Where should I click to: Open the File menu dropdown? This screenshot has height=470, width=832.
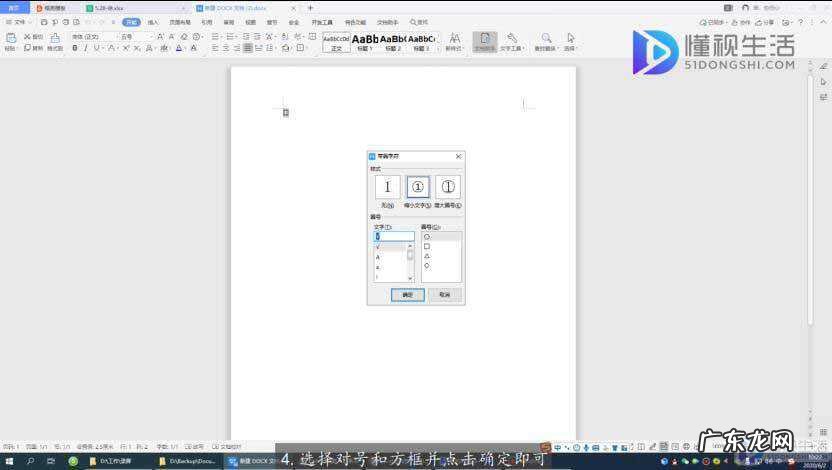tap(19, 22)
